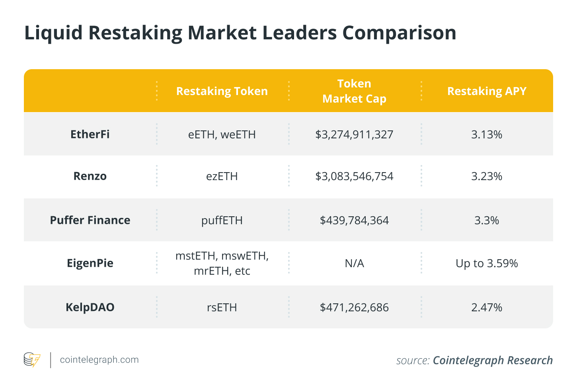This screenshot has height=392, width=577.
Task: Click the Liquid Restaking Market Leaders title
Action: pos(240,33)
